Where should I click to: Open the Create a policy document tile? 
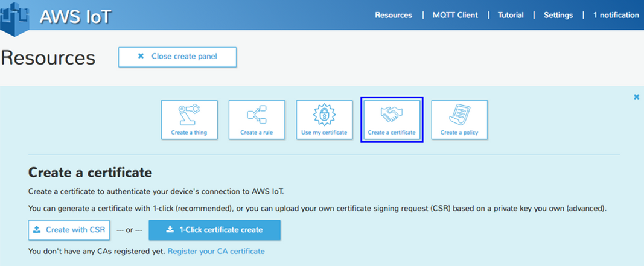[459, 119]
